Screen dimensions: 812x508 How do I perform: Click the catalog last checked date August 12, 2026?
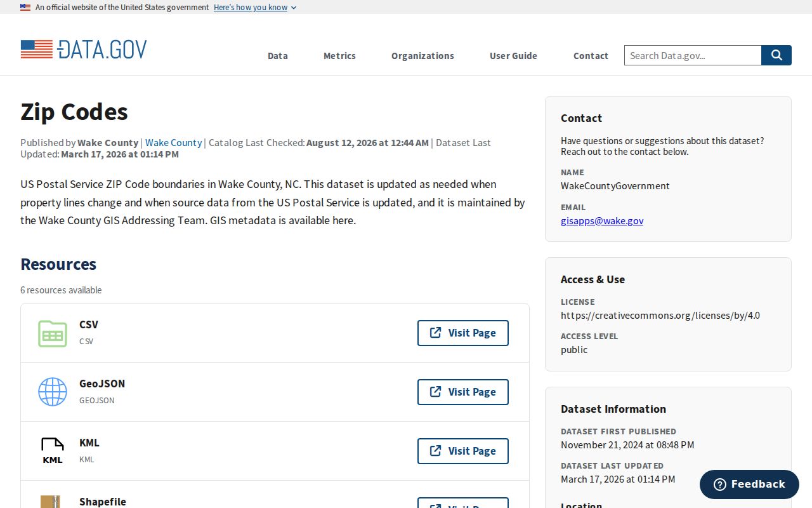368,143
